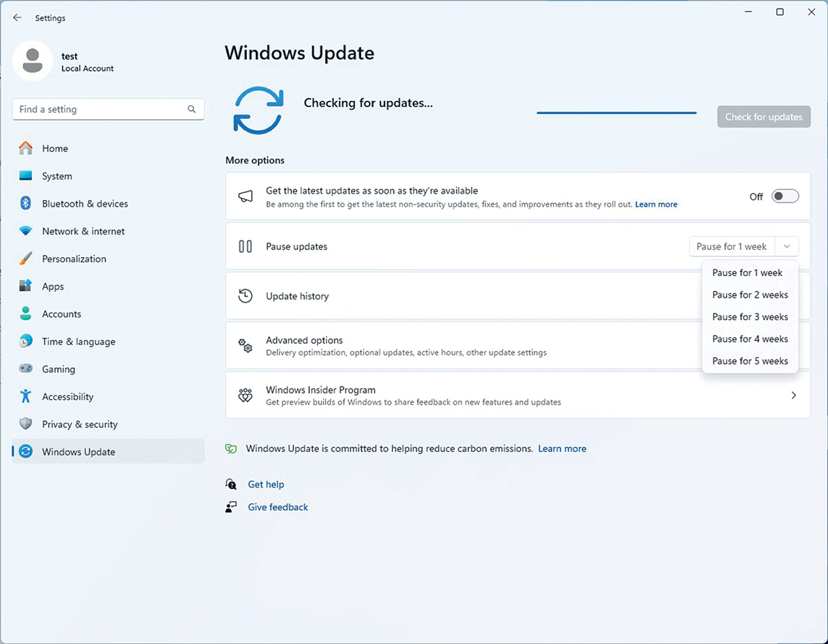Click the Windows Insider hearts icon

(245, 395)
